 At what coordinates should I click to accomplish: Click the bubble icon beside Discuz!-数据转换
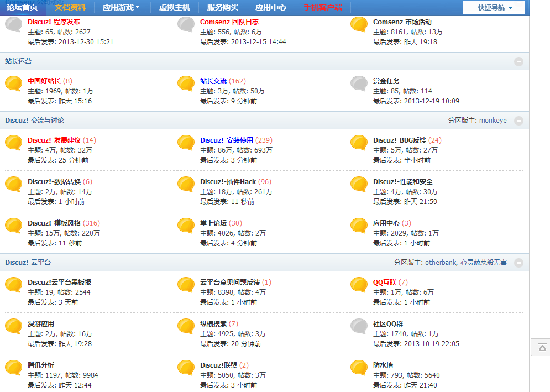[x=14, y=185]
